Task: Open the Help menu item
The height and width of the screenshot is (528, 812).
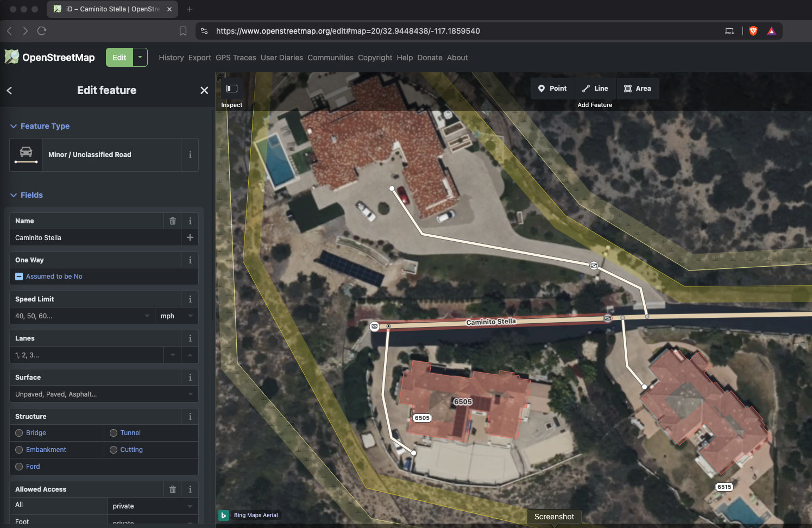Action: 405,58
